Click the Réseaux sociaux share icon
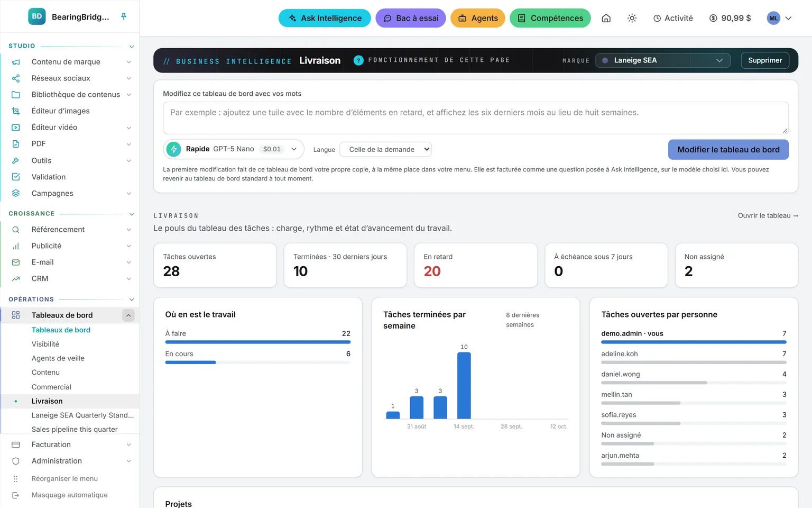This screenshot has height=508, width=812. (16, 78)
